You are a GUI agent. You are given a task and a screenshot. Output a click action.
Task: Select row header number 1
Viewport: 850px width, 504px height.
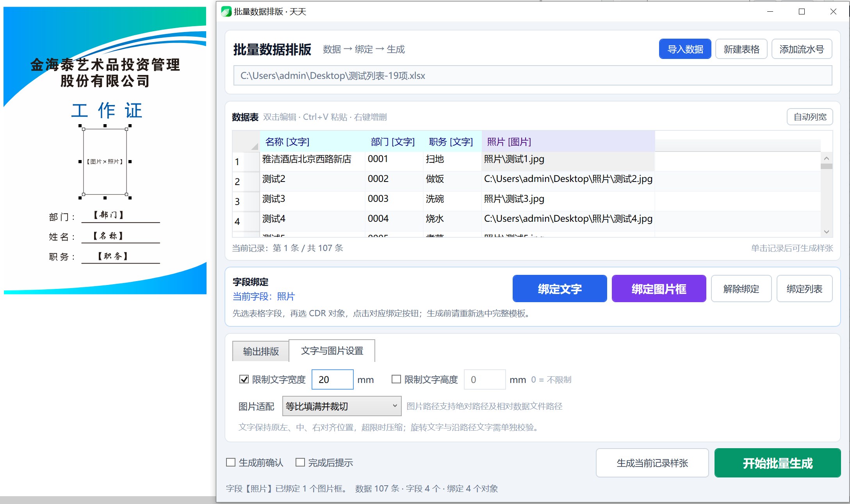(x=246, y=162)
